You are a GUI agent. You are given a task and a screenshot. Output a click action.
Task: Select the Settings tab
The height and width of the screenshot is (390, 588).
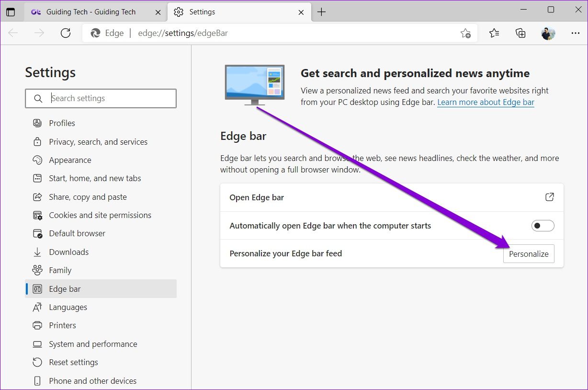tap(238, 12)
